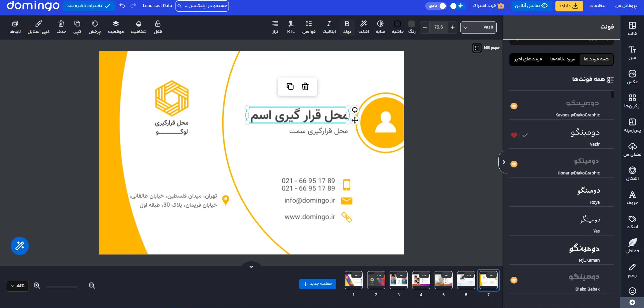Toggle ایتالیک italic formatting

[329, 27]
